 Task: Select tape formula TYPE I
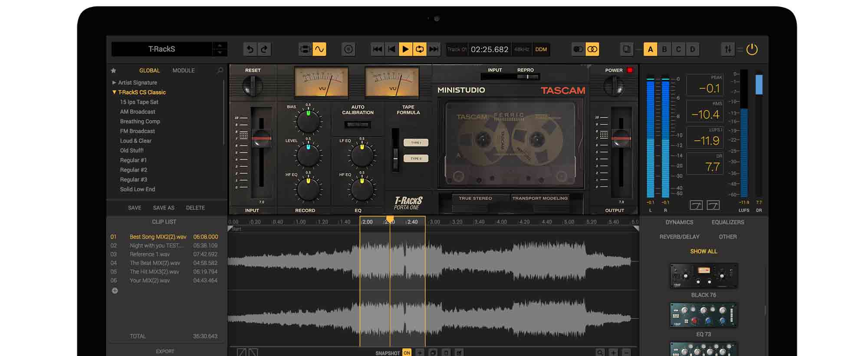pos(416,143)
